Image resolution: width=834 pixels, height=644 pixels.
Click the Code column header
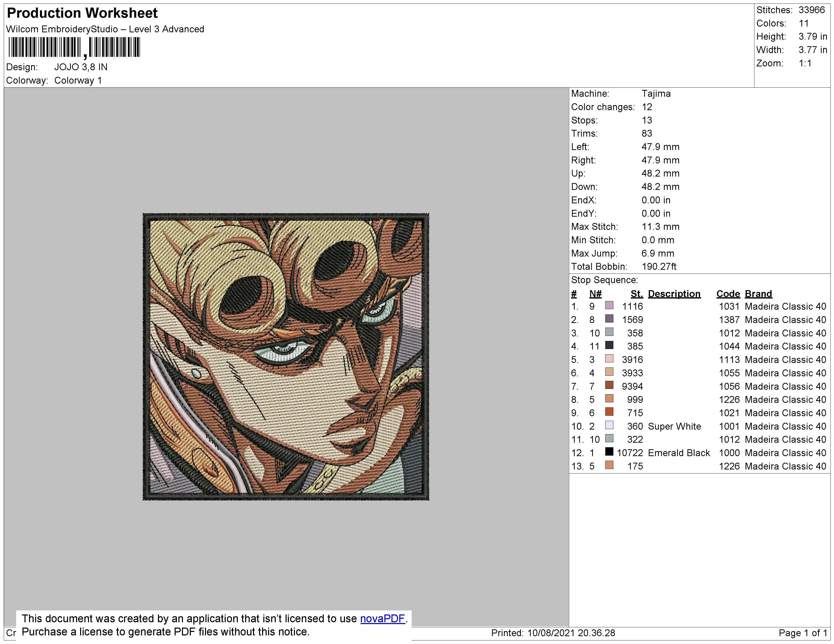pyautogui.click(x=728, y=294)
